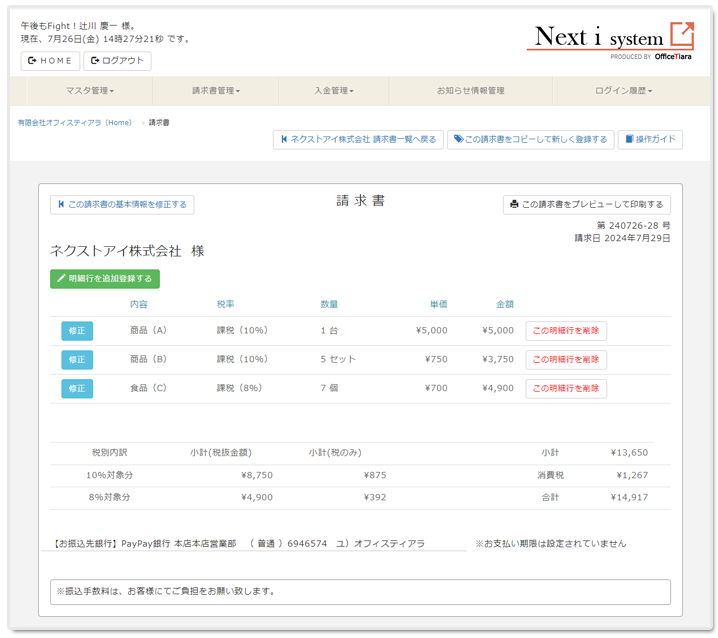Open the 請求書管理 dropdown menu
The height and width of the screenshot is (638, 718).
pos(216,91)
